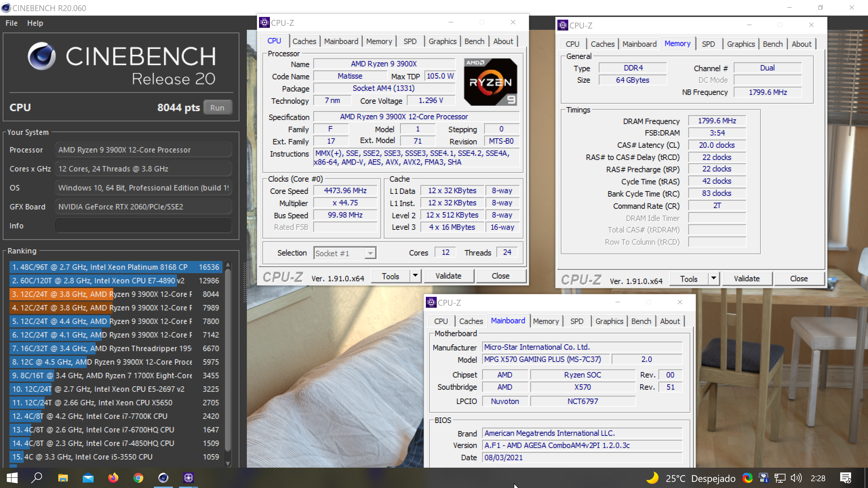Click CPU-Z icon in Mainboard window title
This screenshot has height=488, width=868.
tap(431, 302)
